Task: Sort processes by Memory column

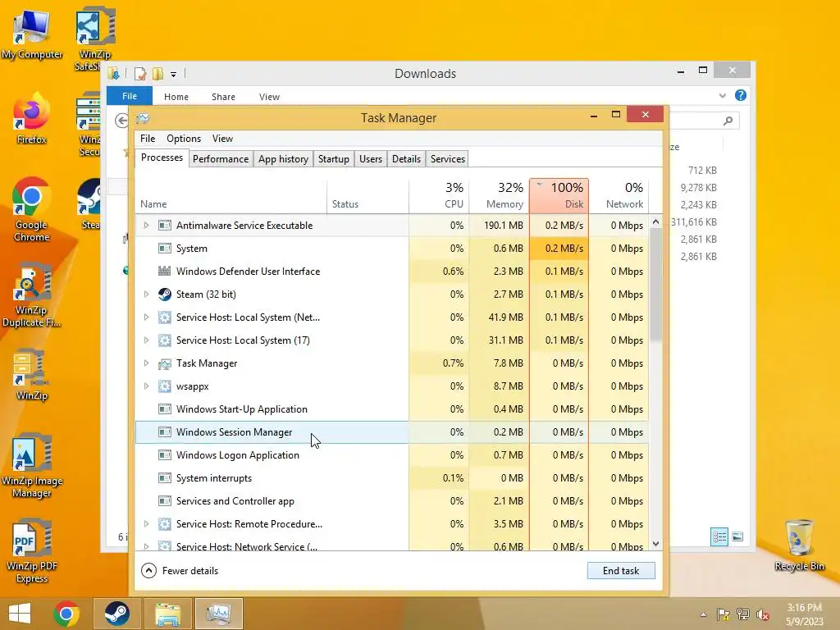Action: pyautogui.click(x=500, y=195)
